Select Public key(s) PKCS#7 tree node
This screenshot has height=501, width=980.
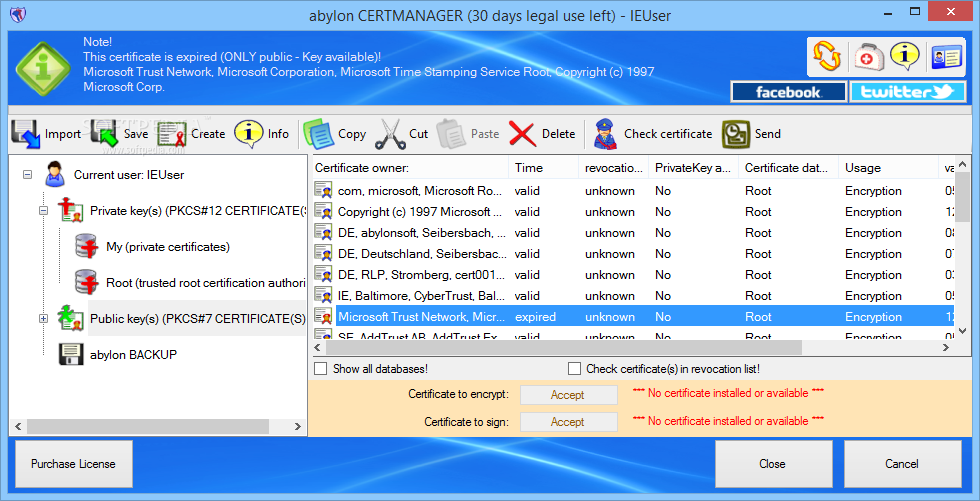198,319
